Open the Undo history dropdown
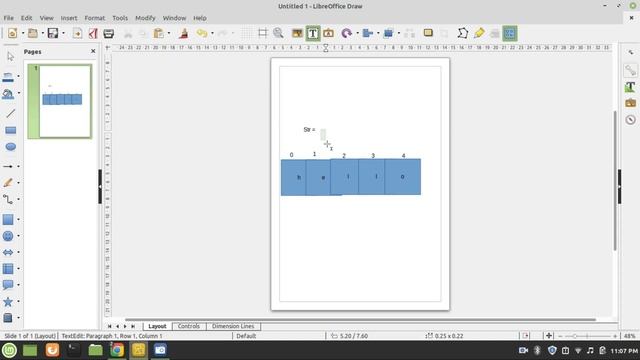The width and height of the screenshot is (640, 360). pyautogui.click(x=212, y=33)
